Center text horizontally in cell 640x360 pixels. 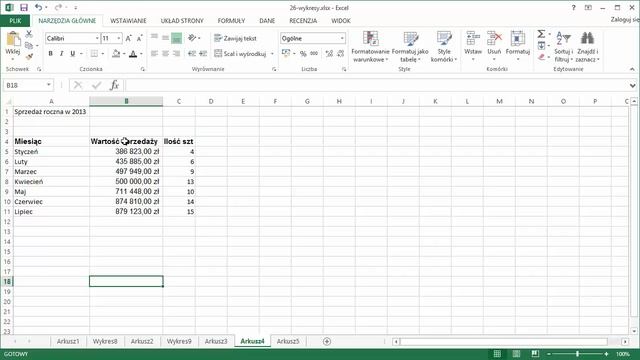165,53
